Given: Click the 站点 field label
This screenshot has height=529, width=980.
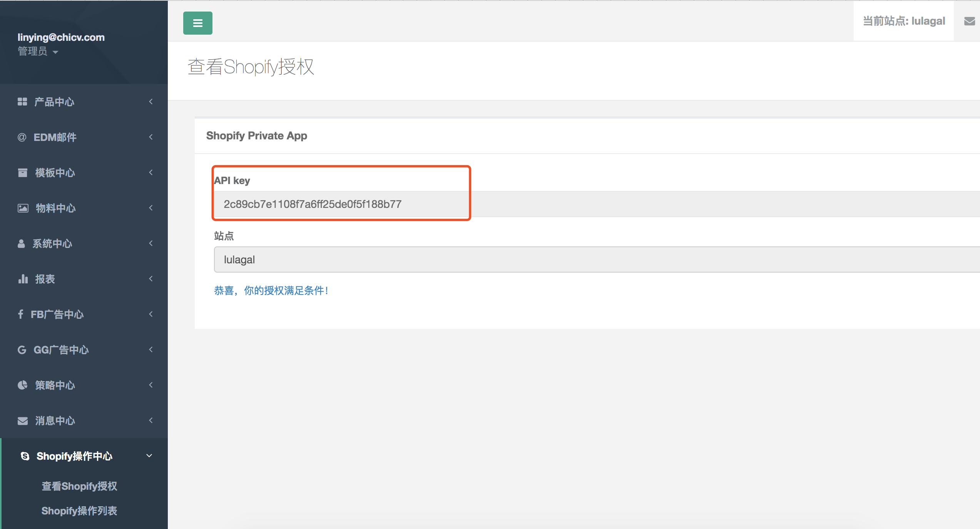Looking at the screenshot, I should 224,236.
